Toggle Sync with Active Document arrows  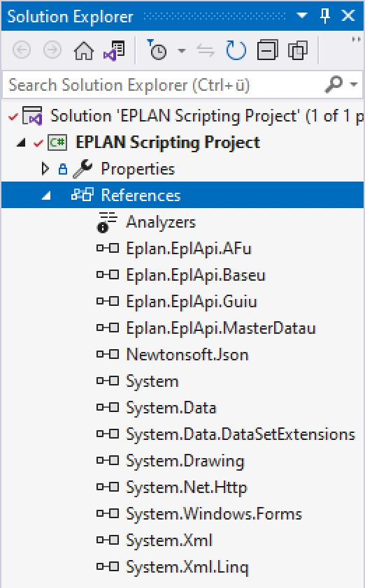tap(206, 50)
